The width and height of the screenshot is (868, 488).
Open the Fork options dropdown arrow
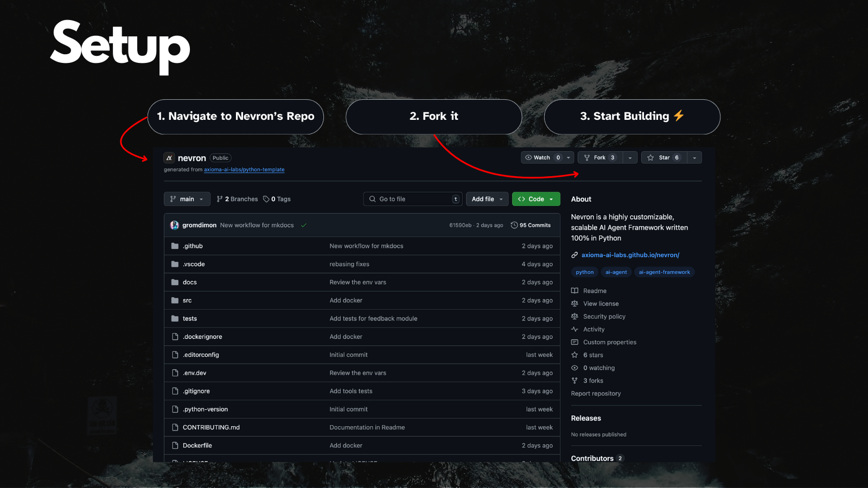[x=630, y=158]
